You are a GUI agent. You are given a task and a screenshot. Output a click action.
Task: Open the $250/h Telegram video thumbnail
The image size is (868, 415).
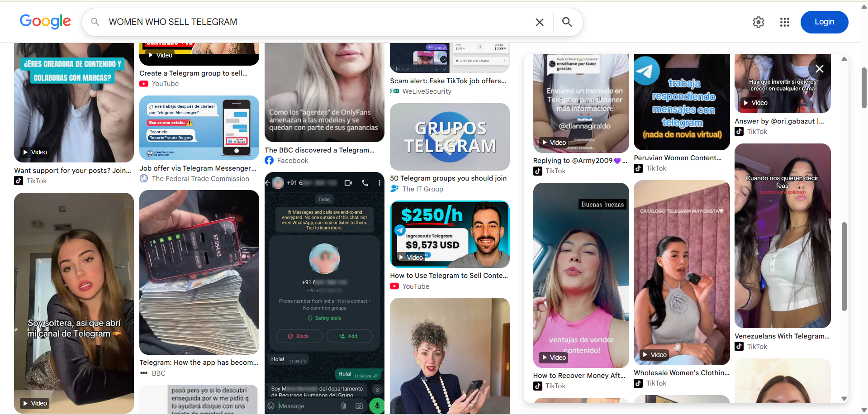coord(450,234)
